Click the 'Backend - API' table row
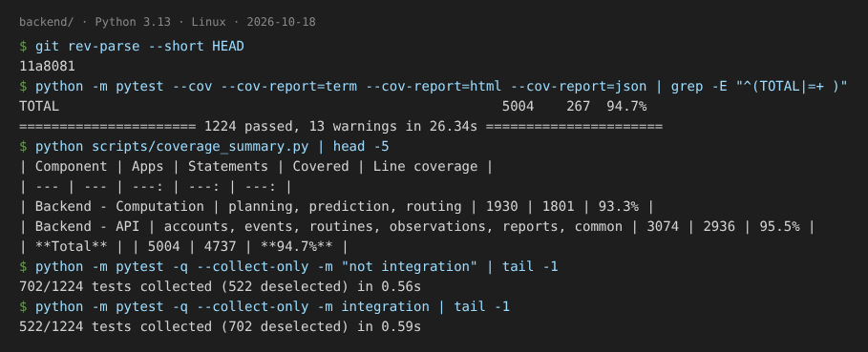The image size is (868, 352). (x=417, y=227)
